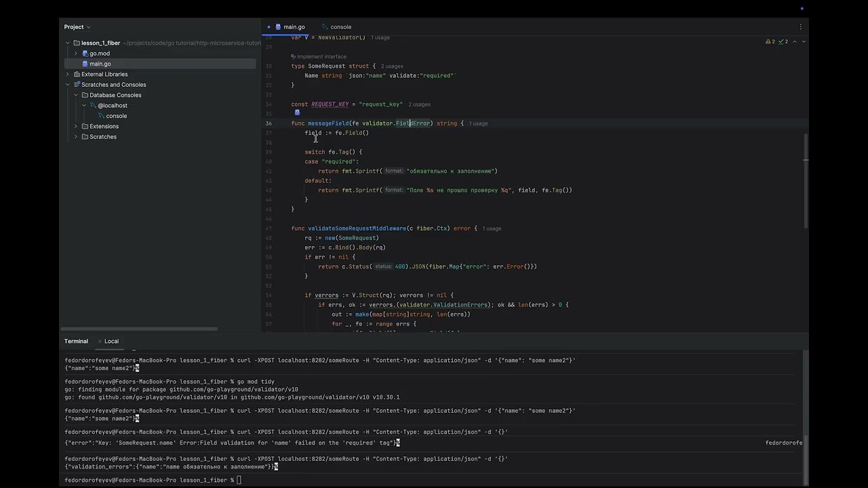Viewport: 868px width, 488px height.
Task: Click the yellow warnings indicator icon
Action: (768, 41)
